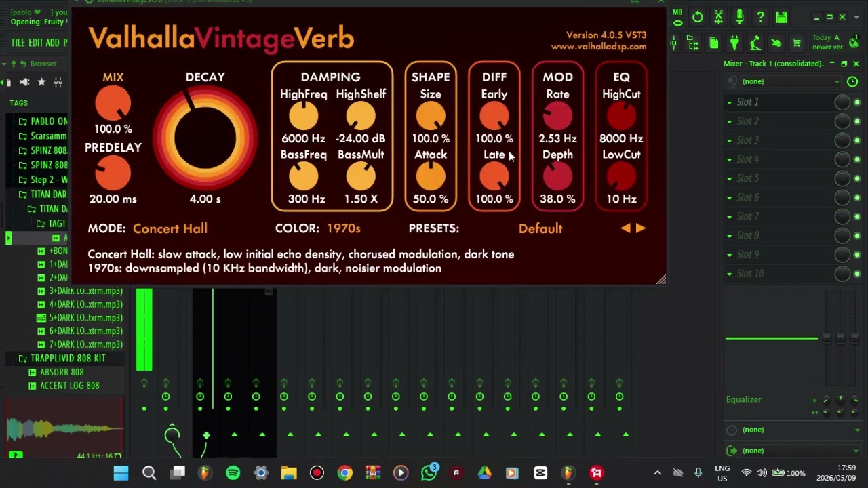Open the www.valhalladsp.com link
This screenshot has height=488, width=868.
599,47
